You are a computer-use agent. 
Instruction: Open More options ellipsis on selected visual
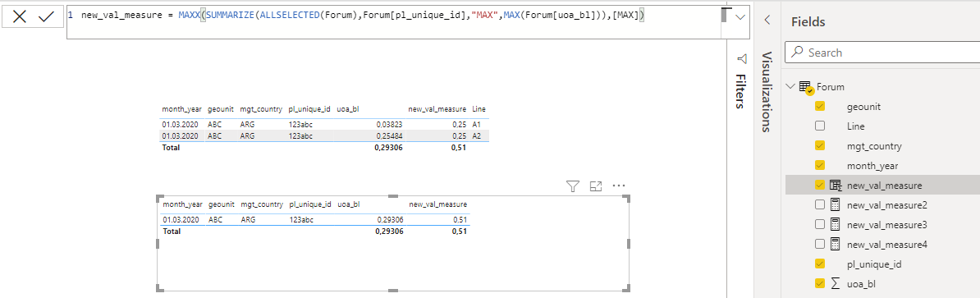click(619, 186)
